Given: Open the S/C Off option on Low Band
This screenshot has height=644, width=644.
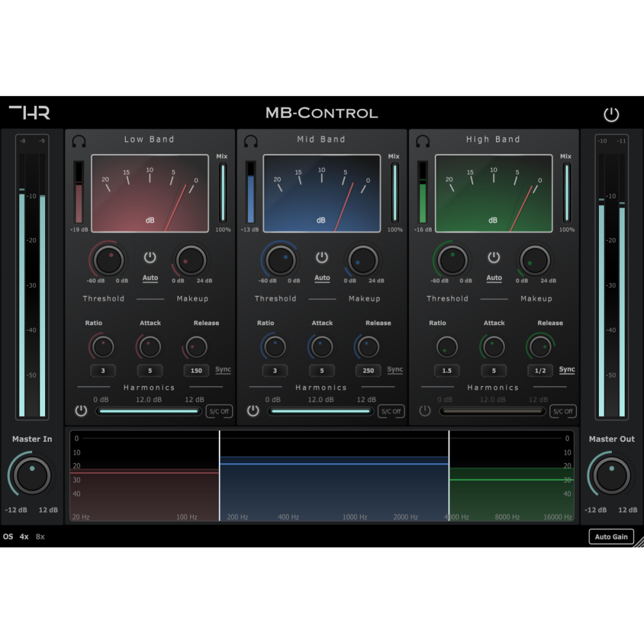Looking at the screenshot, I should pos(219,412).
